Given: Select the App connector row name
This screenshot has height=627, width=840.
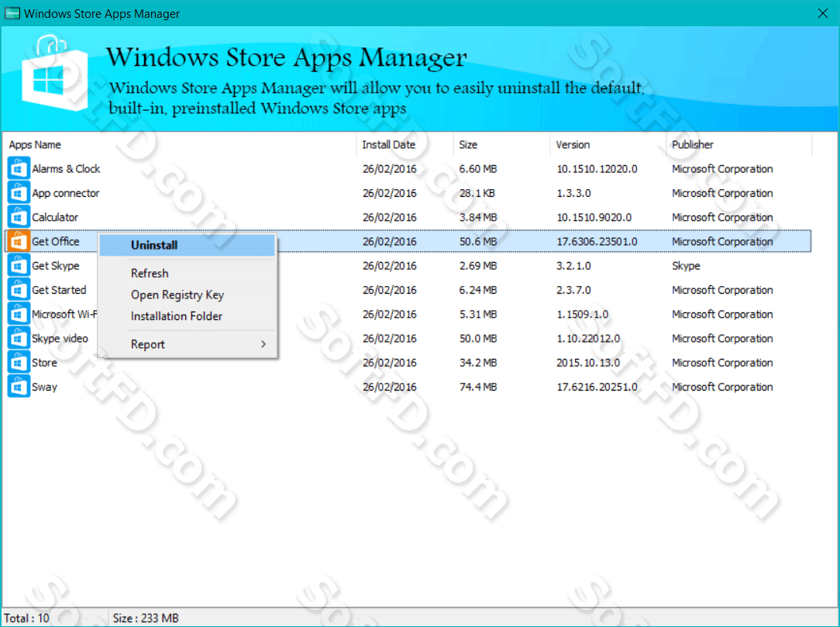Looking at the screenshot, I should tap(65, 193).
